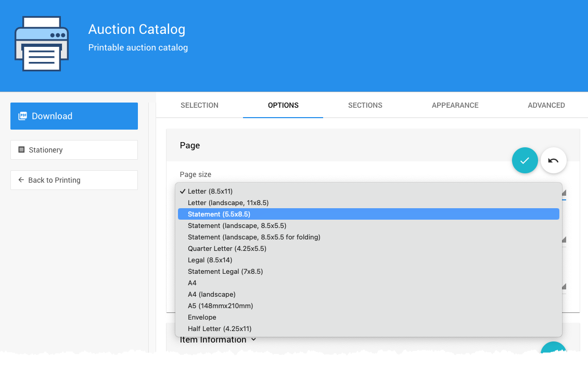Choose A5 (148mmx210mm) page size
This screenshot has height=368, width=588.
click(x=220, y=306)
